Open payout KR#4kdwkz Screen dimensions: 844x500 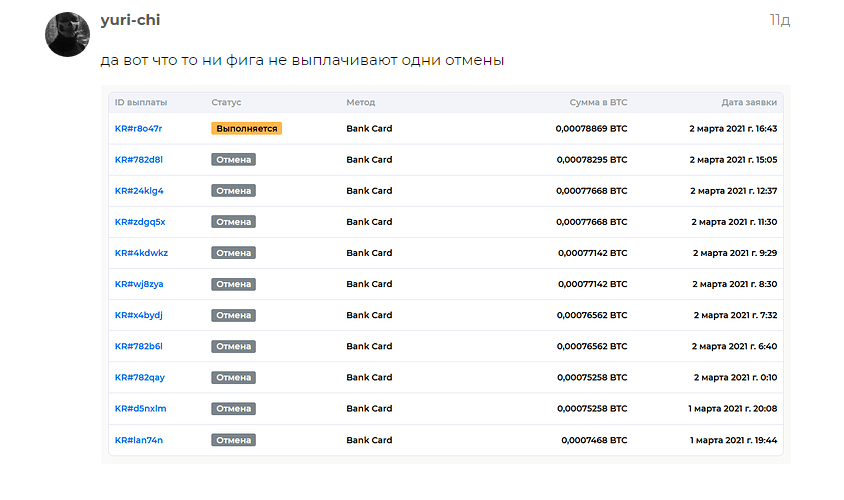(142, 253)
